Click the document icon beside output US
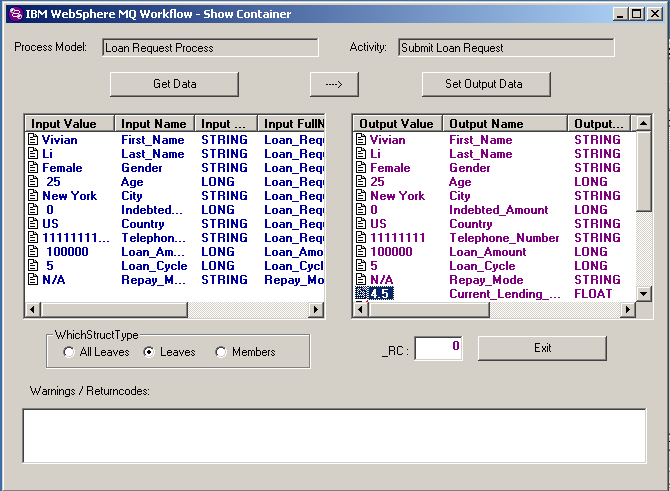670x491 pixels. [x=361, y=223]
